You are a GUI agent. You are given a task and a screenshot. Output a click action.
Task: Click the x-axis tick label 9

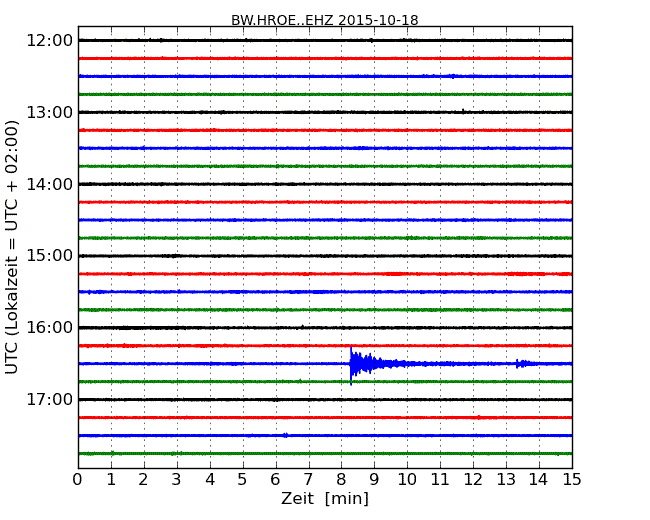[x=374, y=480]
